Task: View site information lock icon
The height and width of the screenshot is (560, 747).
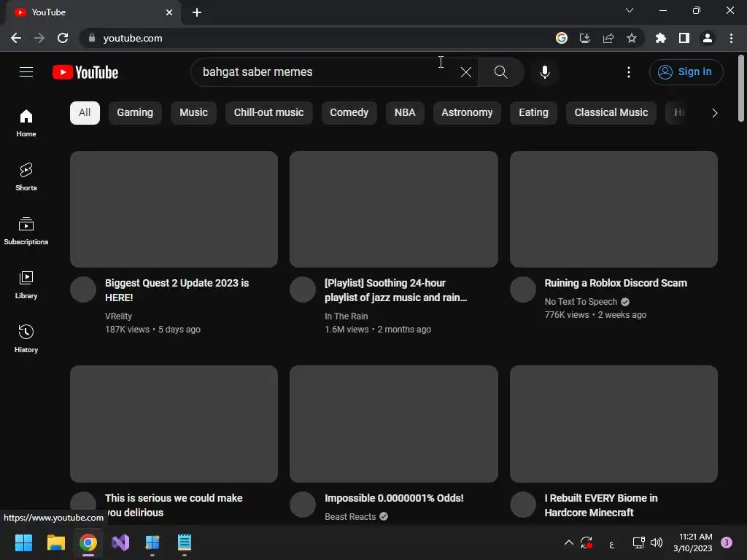Action: click(x=92, y=38)
